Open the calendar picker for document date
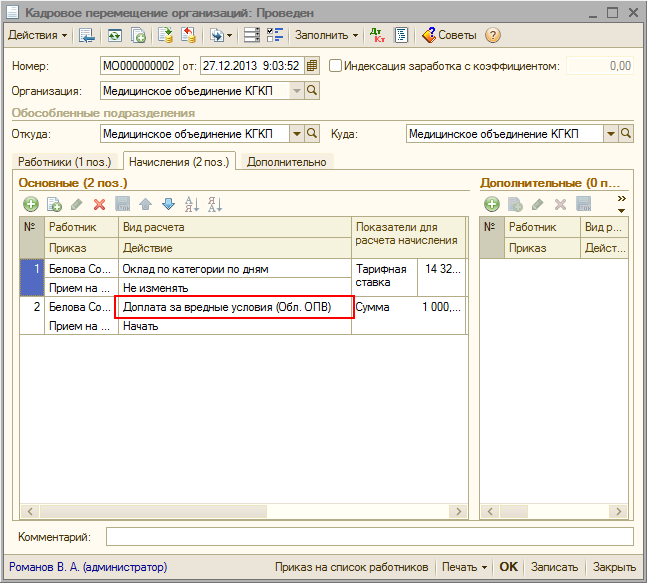This screenshot has height=583, width=647. click(x=312, y=66)
